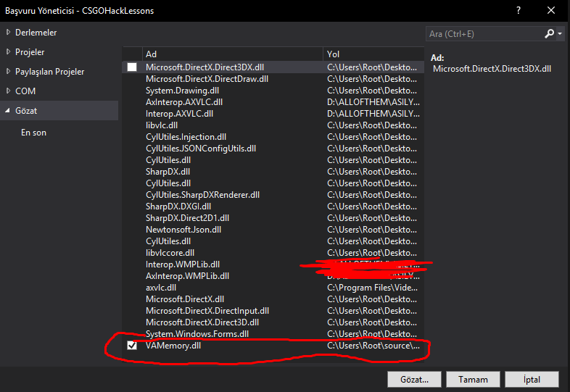
Task: Select the SharpDX.DXGI.dll row
Action: tap(273, 207)
